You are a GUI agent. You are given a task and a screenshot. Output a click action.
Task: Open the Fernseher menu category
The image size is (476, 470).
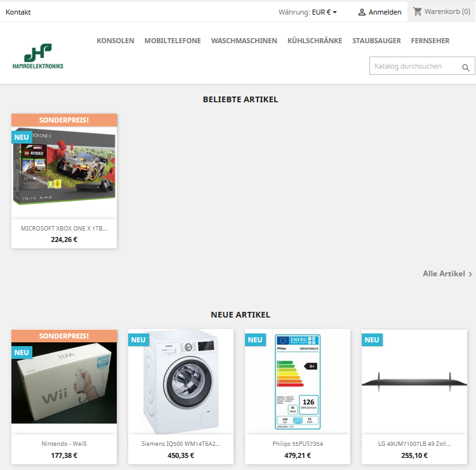tap(430, 41)
